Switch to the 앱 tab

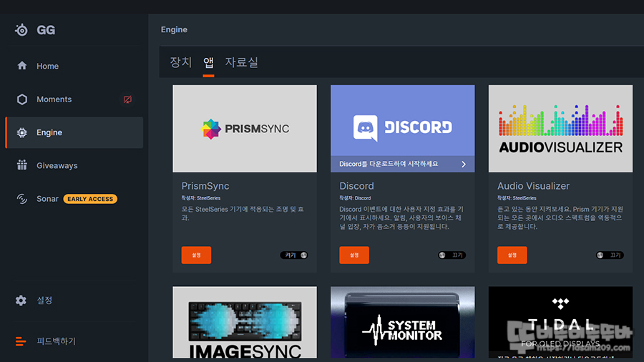[208, 62]
